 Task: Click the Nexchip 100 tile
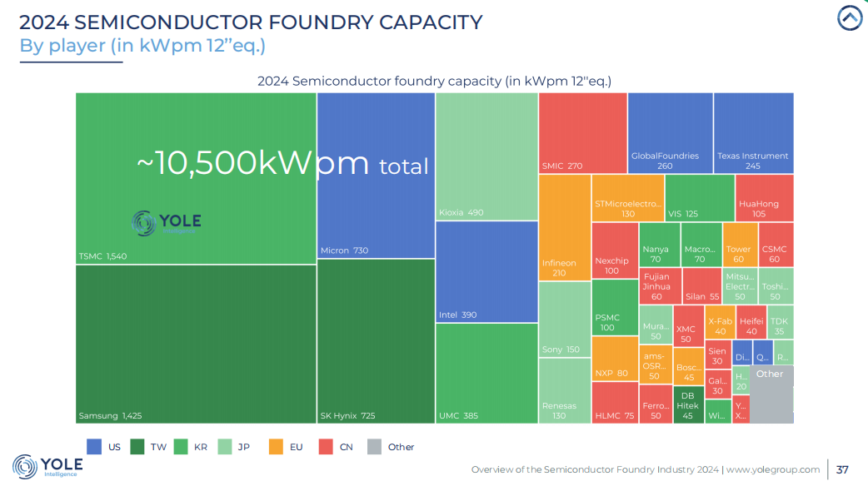(x=615, y=251)
